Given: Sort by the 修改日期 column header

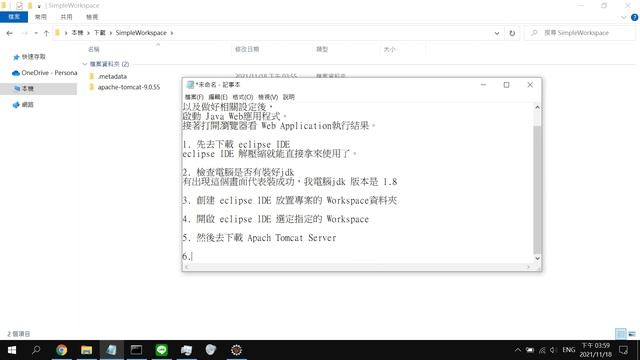Looking at the screenshot, I should [247, 49].
